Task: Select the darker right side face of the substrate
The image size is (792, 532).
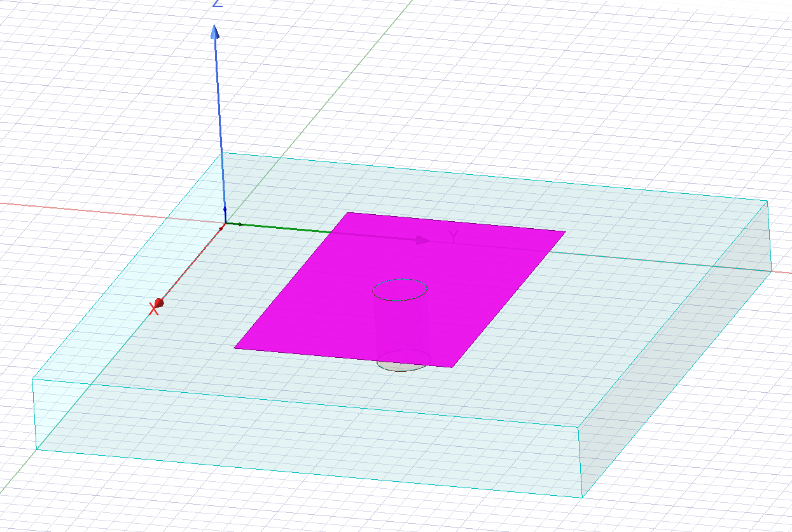Action: [674, 350]
